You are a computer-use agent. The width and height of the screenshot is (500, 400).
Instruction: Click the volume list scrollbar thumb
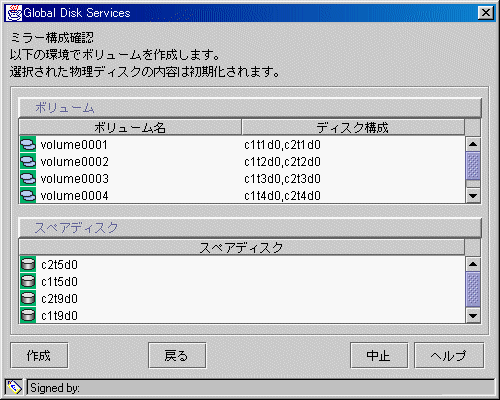point(473,166)
